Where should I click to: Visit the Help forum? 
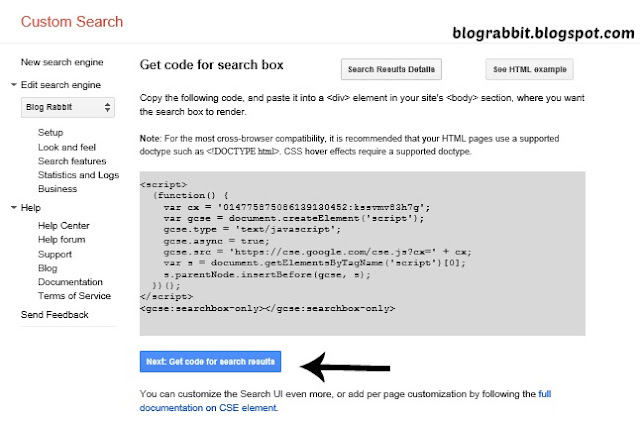[62, 239]
